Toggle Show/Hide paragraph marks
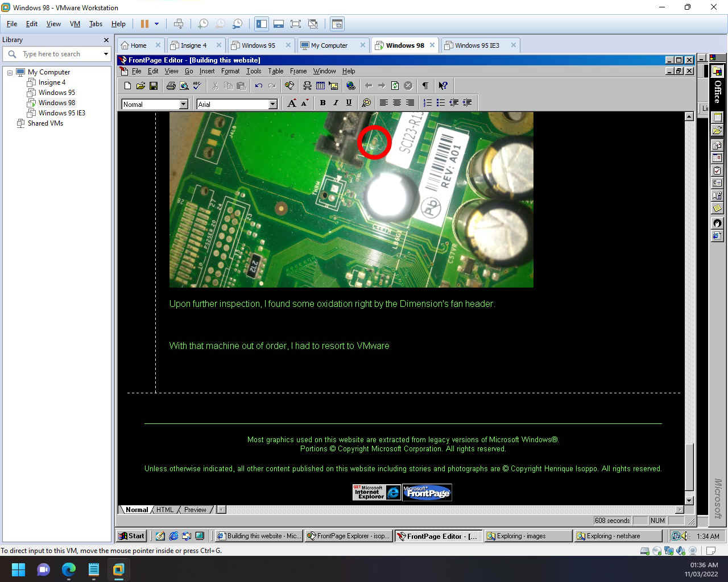Image resolution: width=728 pixels, height=582 pixels. pyautogui.click(x=425, y=86)
